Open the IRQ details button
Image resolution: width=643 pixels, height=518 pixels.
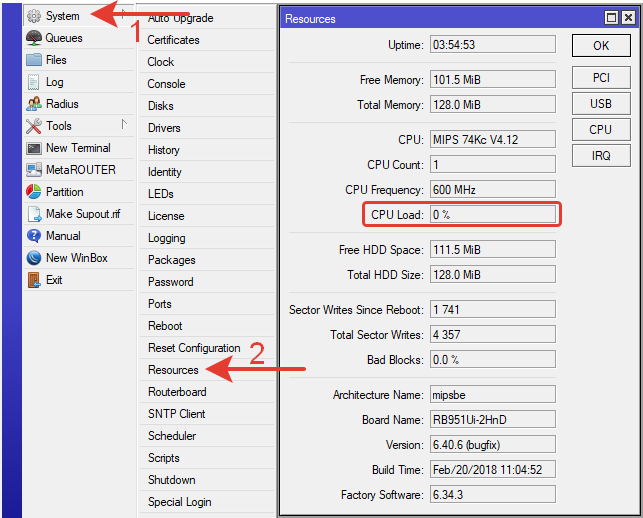tap(601, 155)
